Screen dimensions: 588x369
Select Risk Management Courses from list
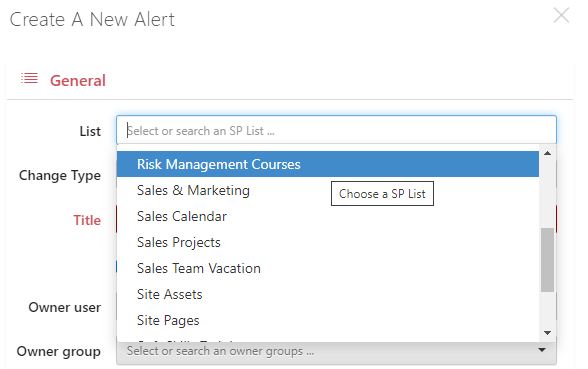coord(328,164)
